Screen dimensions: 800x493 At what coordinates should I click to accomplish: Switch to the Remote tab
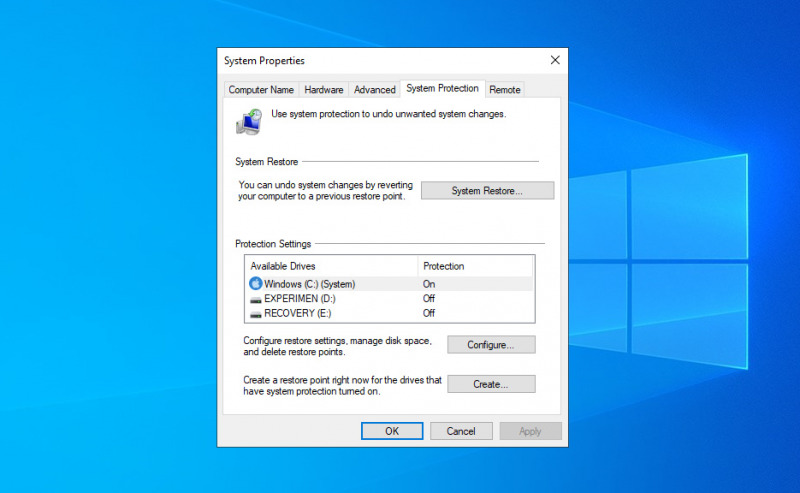504,90
